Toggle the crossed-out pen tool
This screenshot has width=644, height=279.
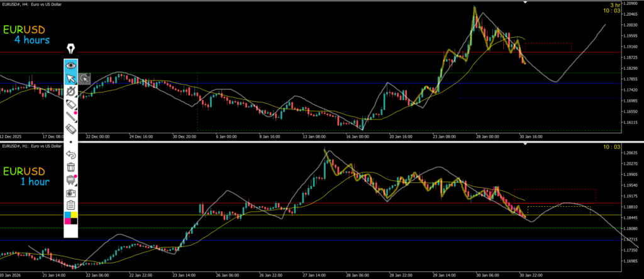point(71,92)
